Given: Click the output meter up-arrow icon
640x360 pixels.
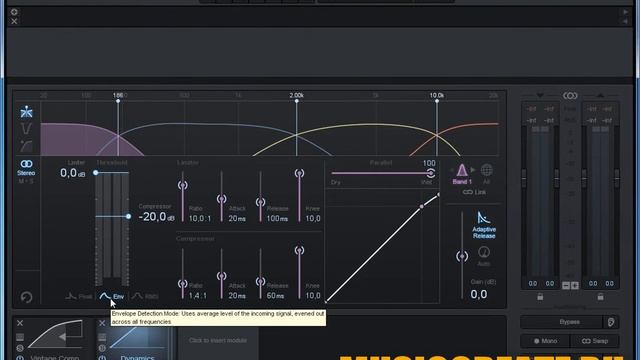Looking at the screenshot, I should click(600, 96).
